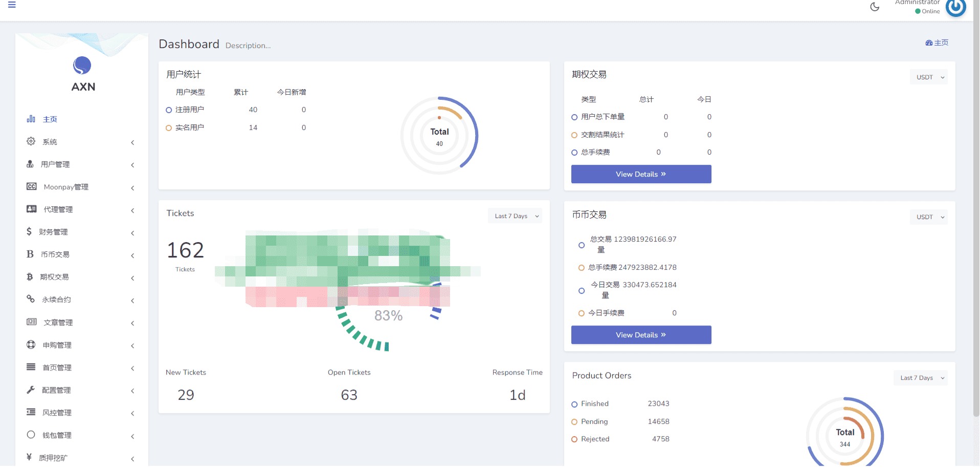Click the 系统 gear icon

coord(31,141)
